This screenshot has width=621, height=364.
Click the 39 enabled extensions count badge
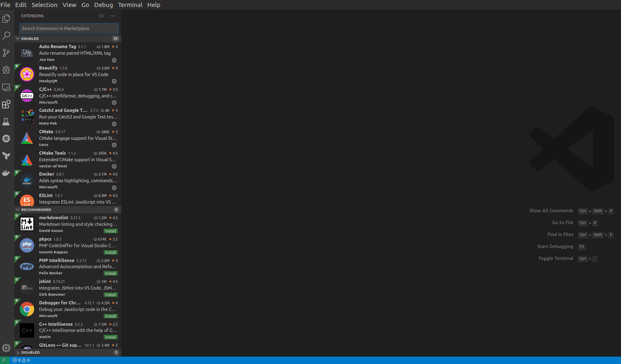tap(115, 39)
